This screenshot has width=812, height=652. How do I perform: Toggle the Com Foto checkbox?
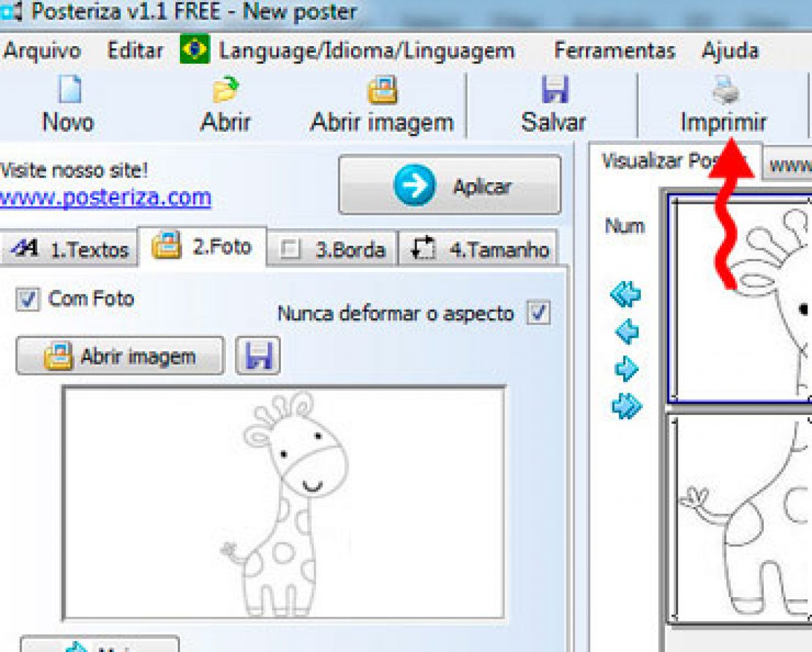click(x=27, y=299)
